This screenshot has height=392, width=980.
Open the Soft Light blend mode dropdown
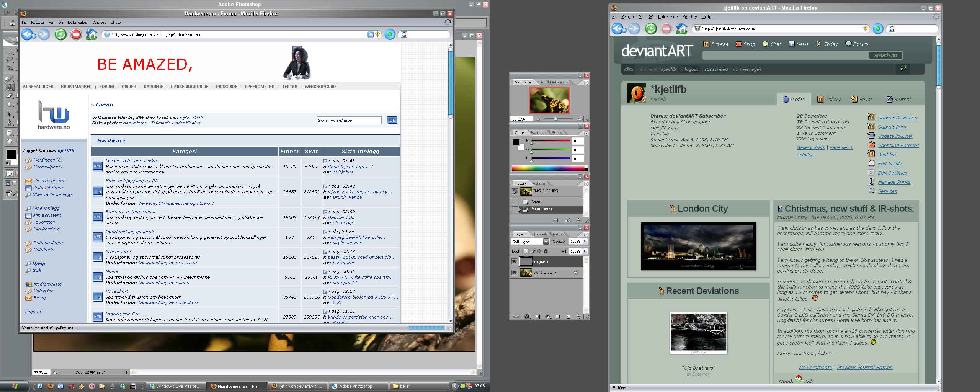(x=546, y=242)
